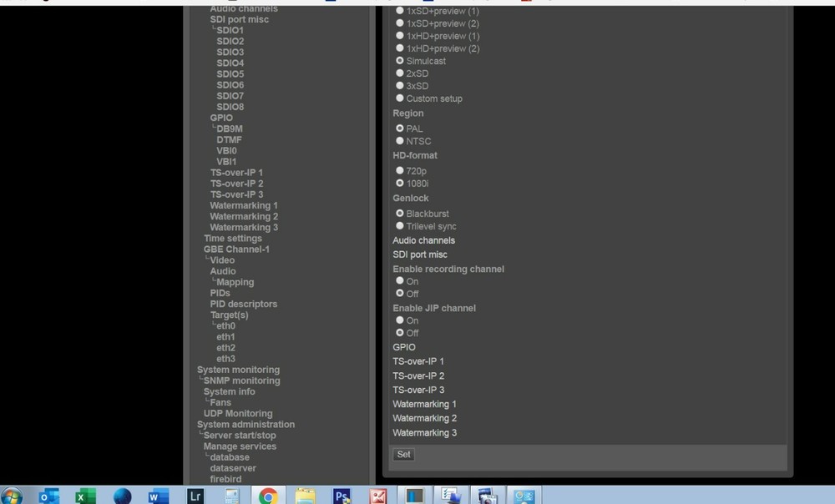Image resolution: width=835 pixels, height=504 pixels.
Task: Select 720p as the HD-format
Action: [x=400, y=170]
